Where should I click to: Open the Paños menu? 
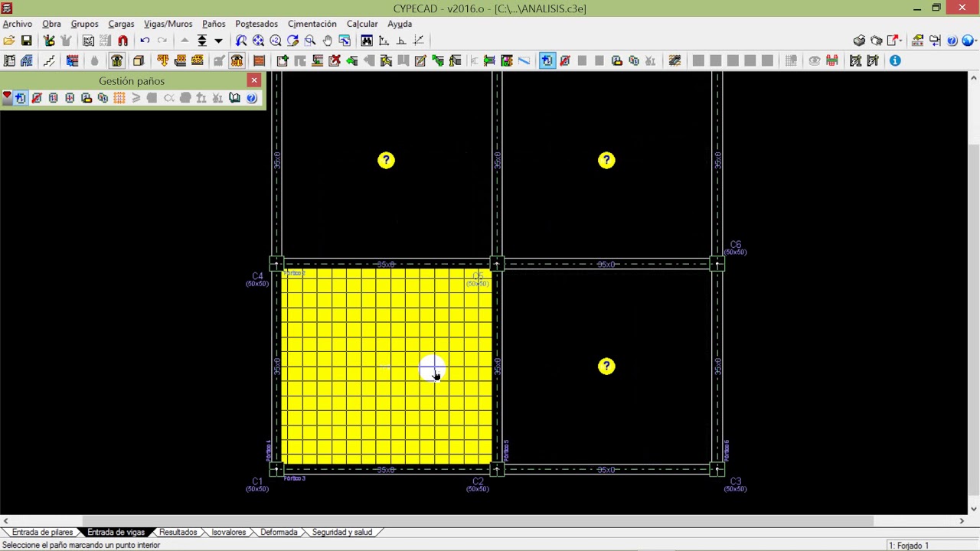[x=214, y=24]
